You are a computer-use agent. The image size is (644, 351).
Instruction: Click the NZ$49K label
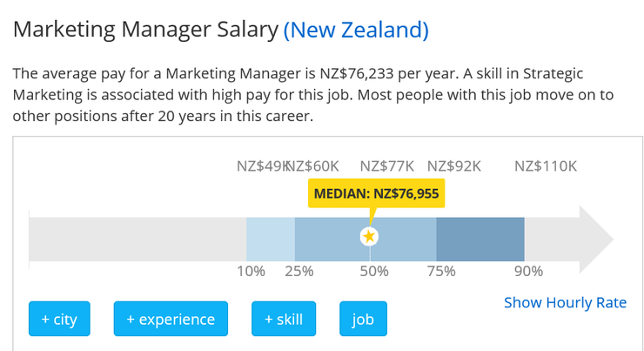(262, 166)
